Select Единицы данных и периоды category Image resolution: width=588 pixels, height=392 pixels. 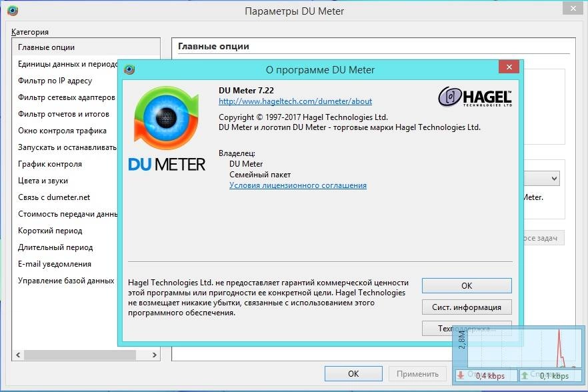click(x=65, y=64)
